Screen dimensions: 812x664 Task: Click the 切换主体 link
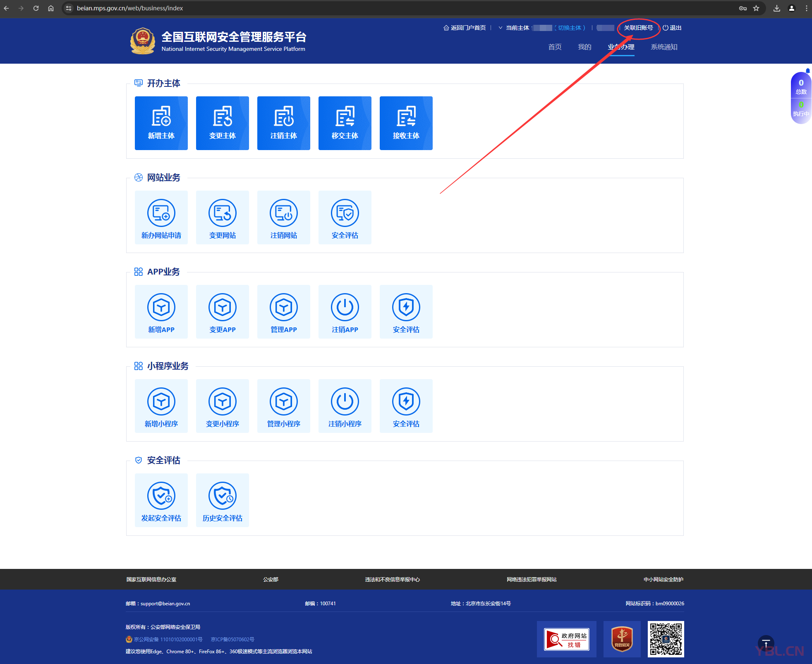tap(570, 28)
